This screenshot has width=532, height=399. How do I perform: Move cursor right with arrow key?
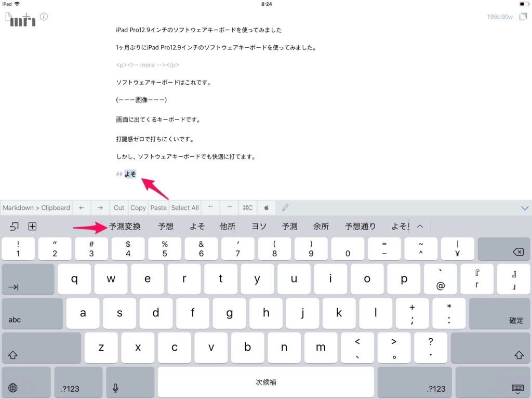pos(100,208)
